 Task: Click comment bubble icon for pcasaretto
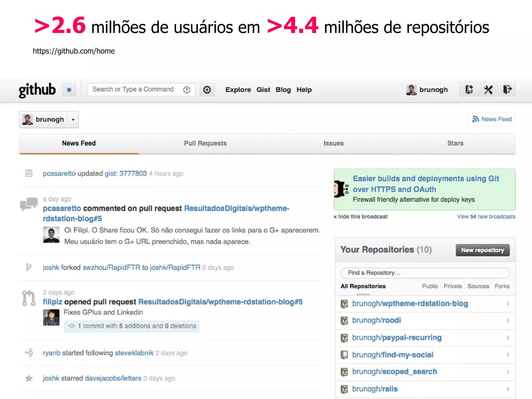click(29, 204)
